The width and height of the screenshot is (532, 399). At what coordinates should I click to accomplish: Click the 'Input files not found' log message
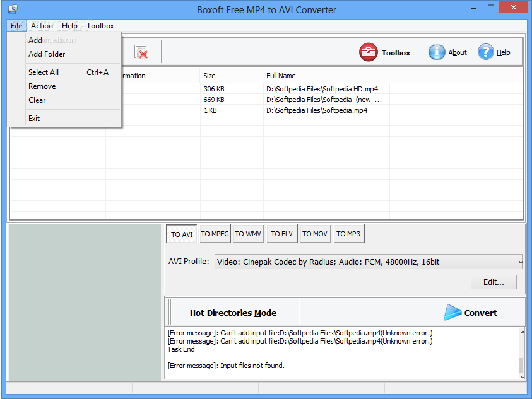pyautogui.click(x=226, y=366)
